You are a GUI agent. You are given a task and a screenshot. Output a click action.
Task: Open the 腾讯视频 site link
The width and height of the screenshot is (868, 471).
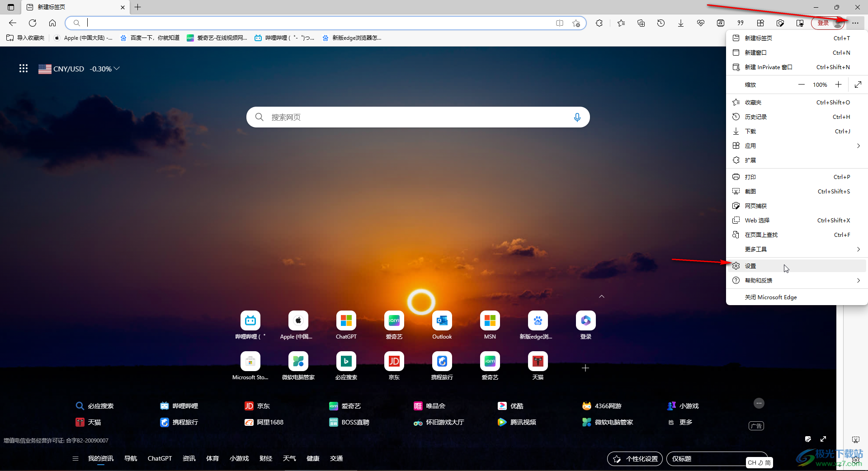point(517,422)
